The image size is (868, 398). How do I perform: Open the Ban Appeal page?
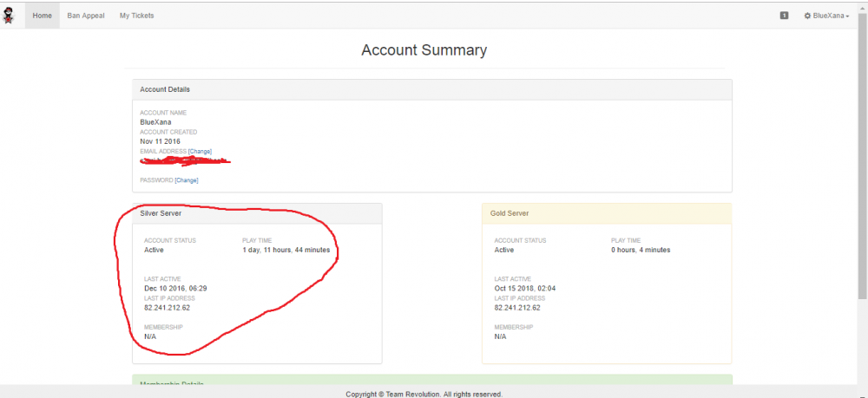[x=86, y=16]
